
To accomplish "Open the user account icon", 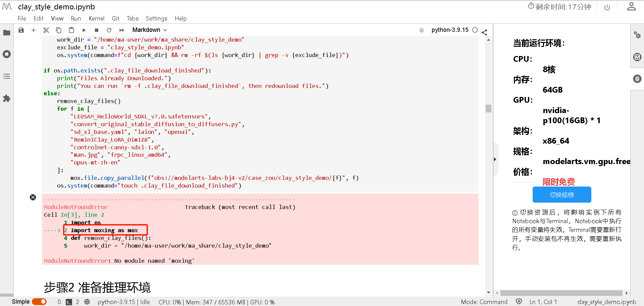I will 632,7.
